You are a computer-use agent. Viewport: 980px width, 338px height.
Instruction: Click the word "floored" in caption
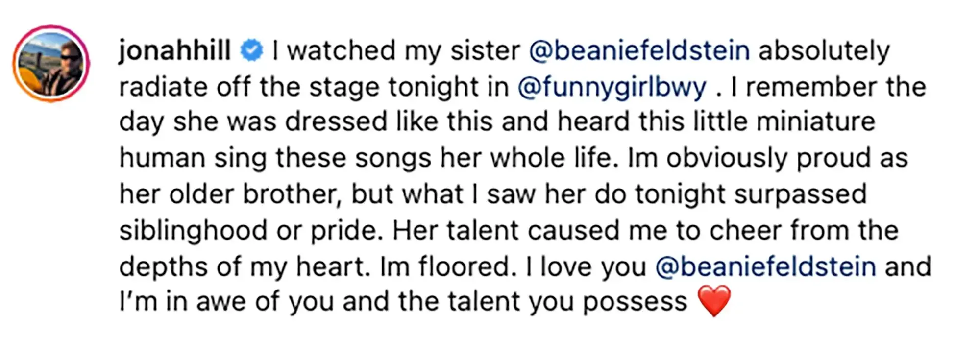point(466,267)
